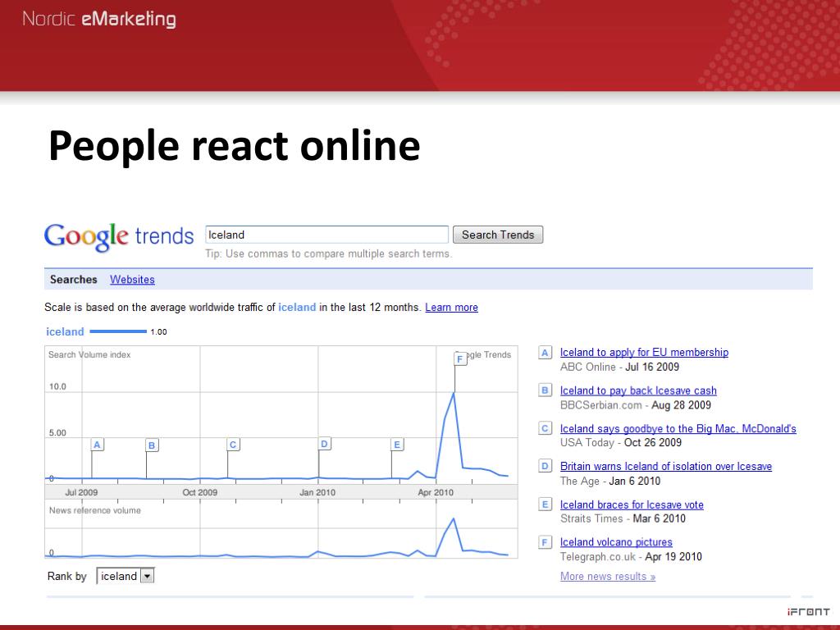Image resolution: width=840 pixels, height=630 pixels.
Task: Click marker D on the search volume chart
Action: click(324, 444)
